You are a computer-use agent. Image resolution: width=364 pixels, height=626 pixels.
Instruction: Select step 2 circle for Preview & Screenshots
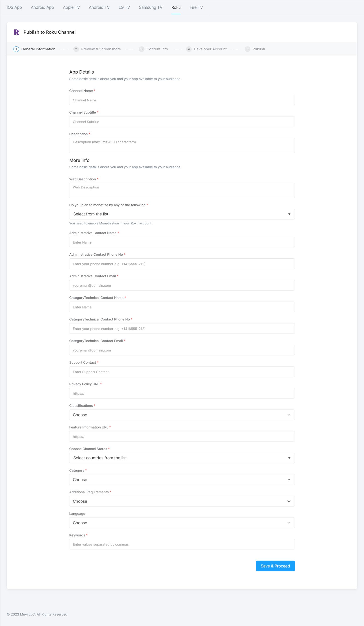(x=76, y=49)
